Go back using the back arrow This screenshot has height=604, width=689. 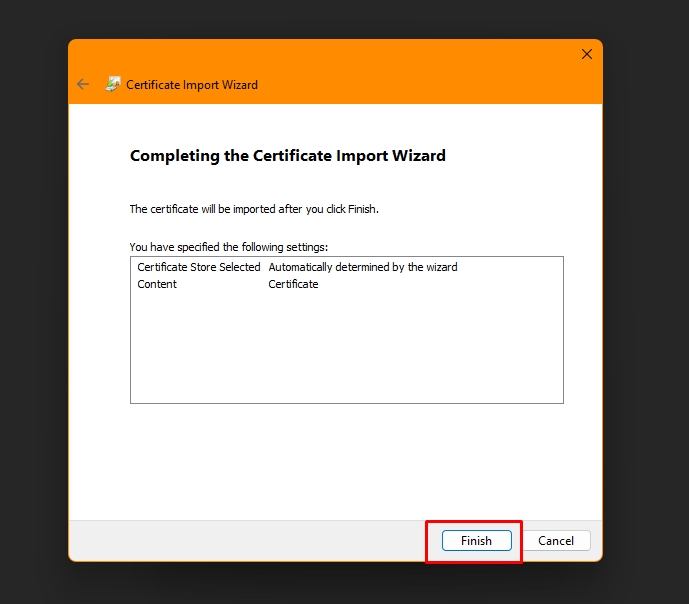83,85
